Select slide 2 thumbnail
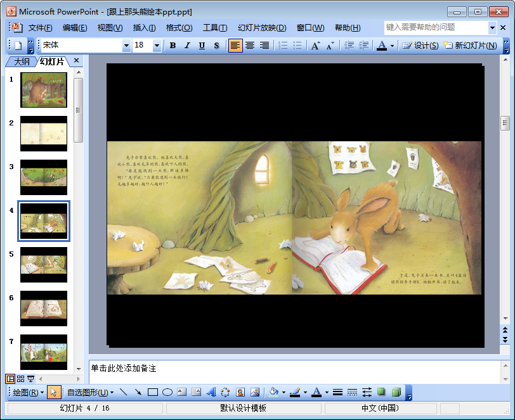Viewport: 515px width, 420px height. point(44,134)
